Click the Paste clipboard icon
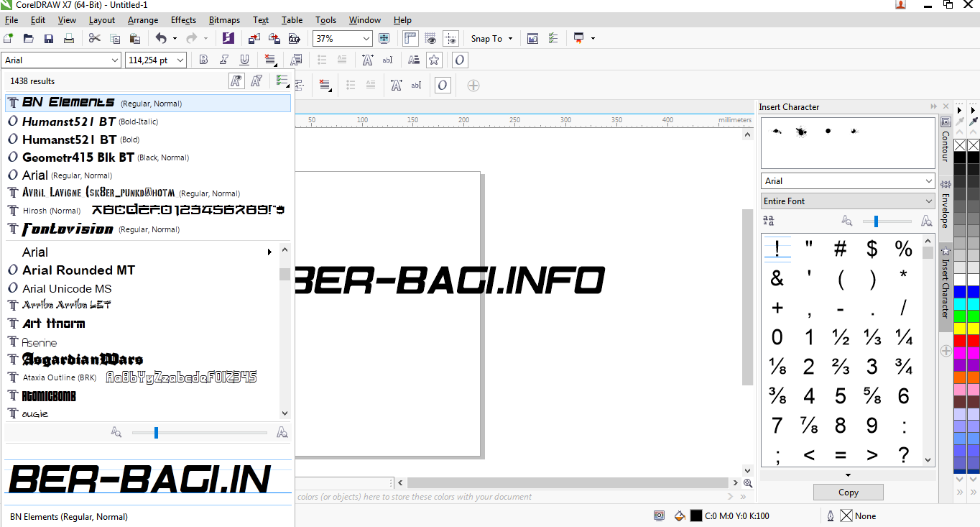 coord(134,38)
